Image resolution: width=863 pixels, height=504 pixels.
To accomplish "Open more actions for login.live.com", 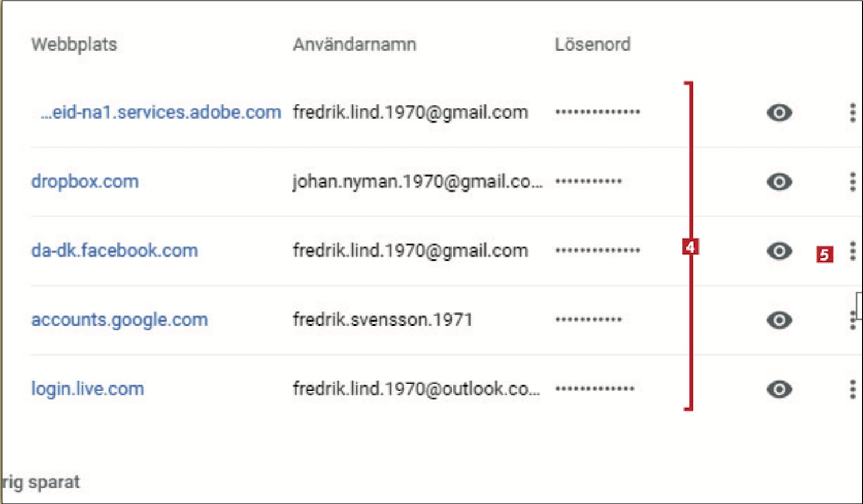I will point(852,389).
